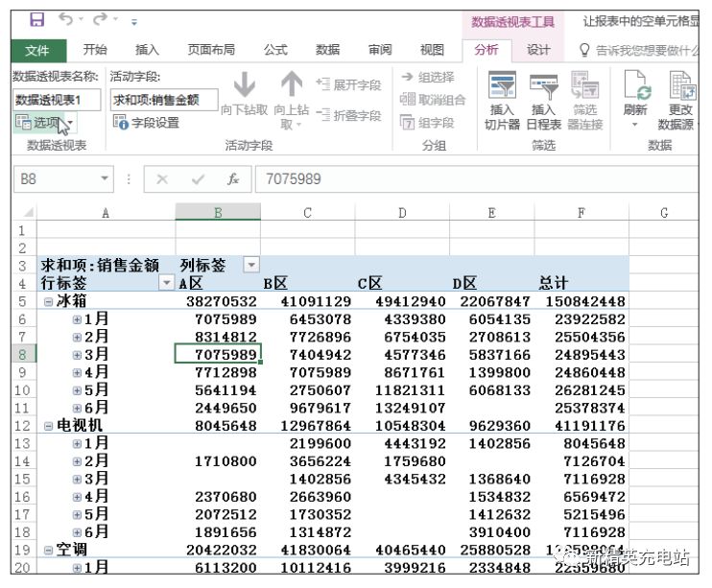Open the 选项 dropdown arrow
The width and height of the screenshot is (712, 588).
(x=70, y=123)
